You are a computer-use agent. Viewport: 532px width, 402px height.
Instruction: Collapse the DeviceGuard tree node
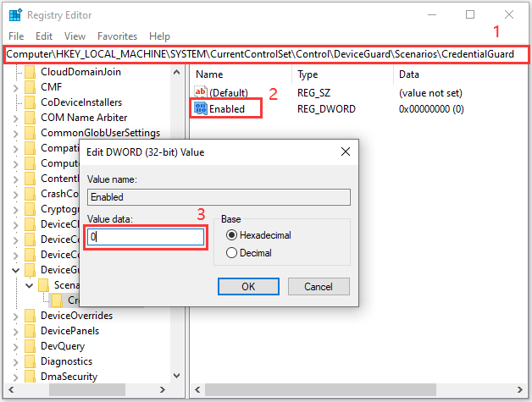pos(15,270)
